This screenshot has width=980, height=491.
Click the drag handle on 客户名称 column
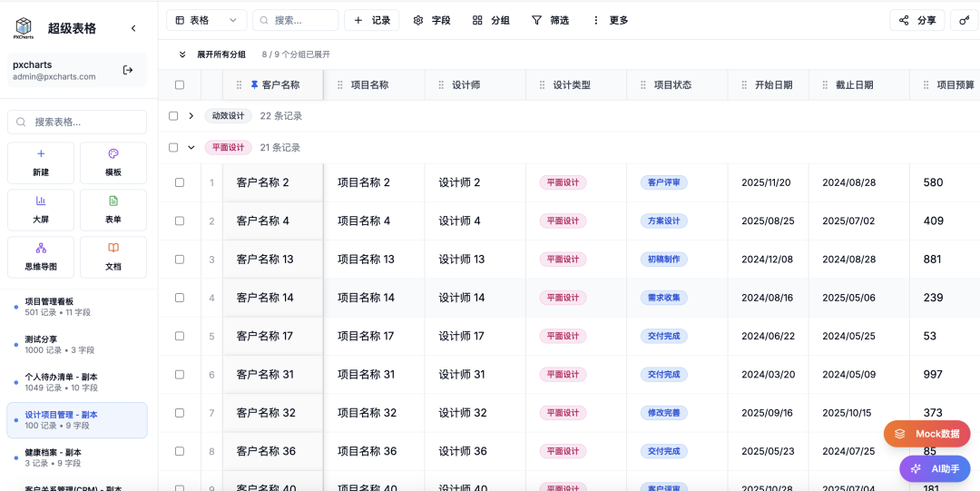pos(239,85)
